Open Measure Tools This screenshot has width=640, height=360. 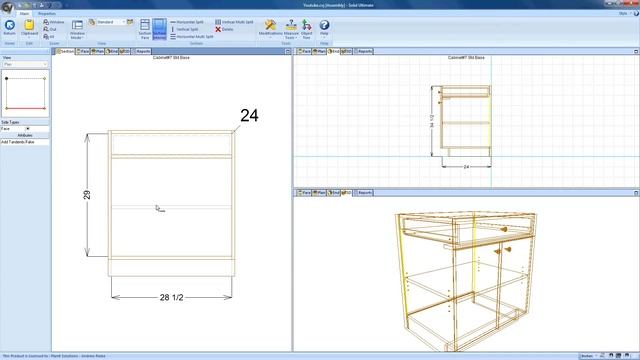click(291, 29)
